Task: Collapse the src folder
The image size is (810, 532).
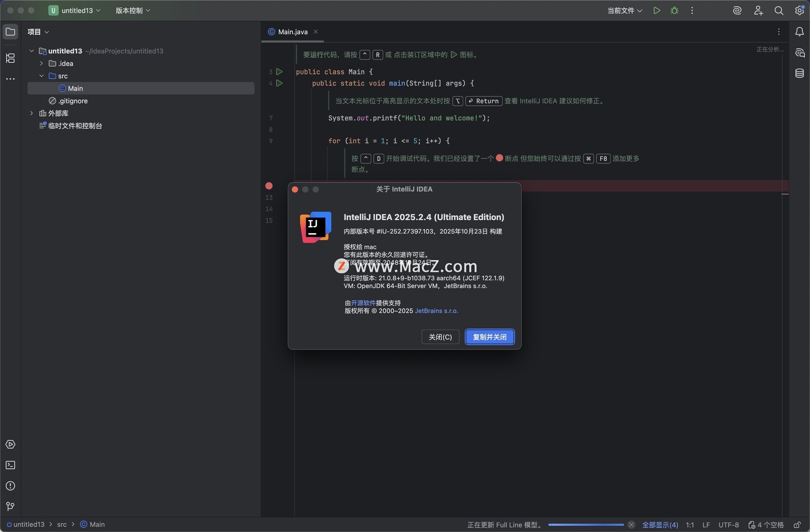Action: (41, 76)
